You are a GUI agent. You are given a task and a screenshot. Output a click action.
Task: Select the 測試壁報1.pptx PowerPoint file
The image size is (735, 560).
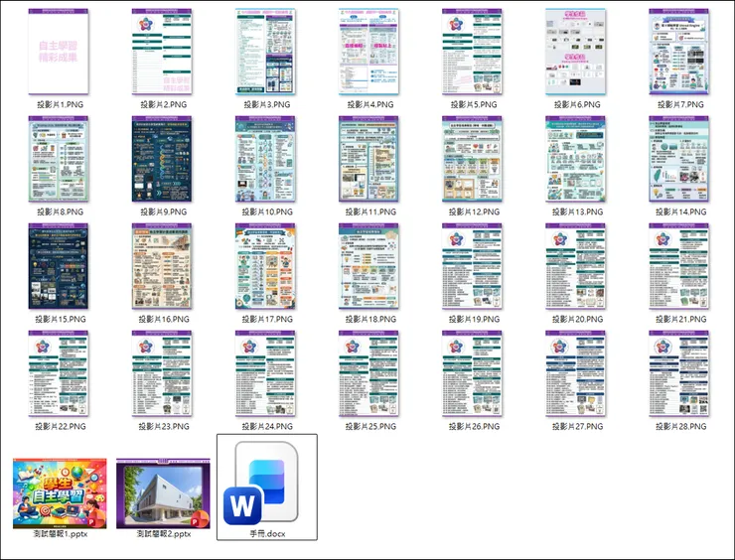click(x=60, y=493)
